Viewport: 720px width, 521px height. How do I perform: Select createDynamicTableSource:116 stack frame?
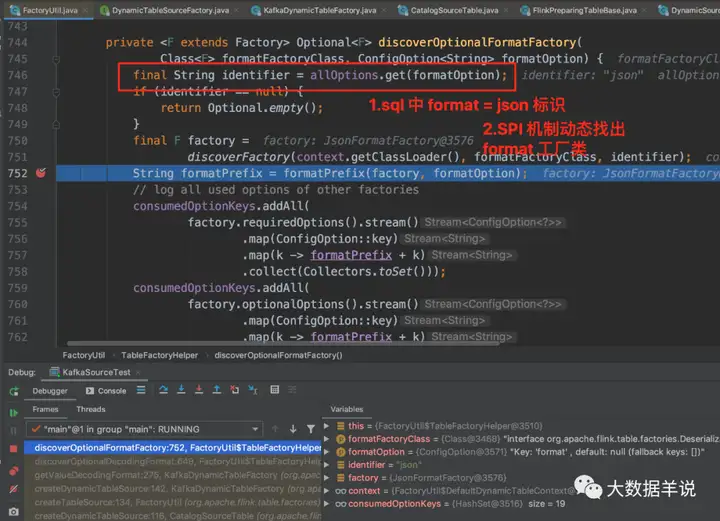[x=172, y=515]
